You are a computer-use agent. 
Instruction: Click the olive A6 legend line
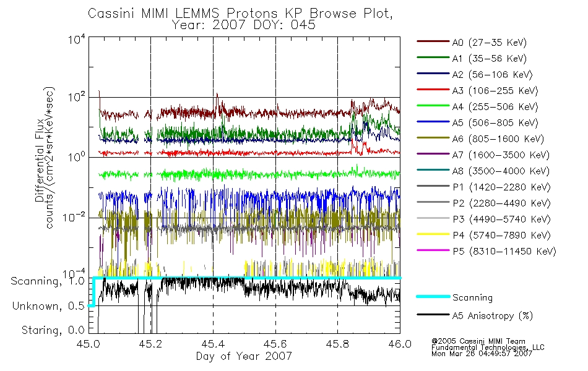pyautogui.click(x=433, y=137)
